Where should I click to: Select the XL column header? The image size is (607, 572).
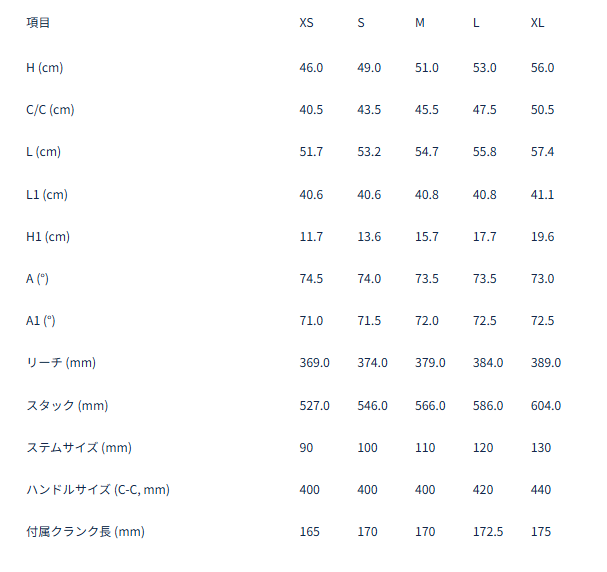pos(537,23)
